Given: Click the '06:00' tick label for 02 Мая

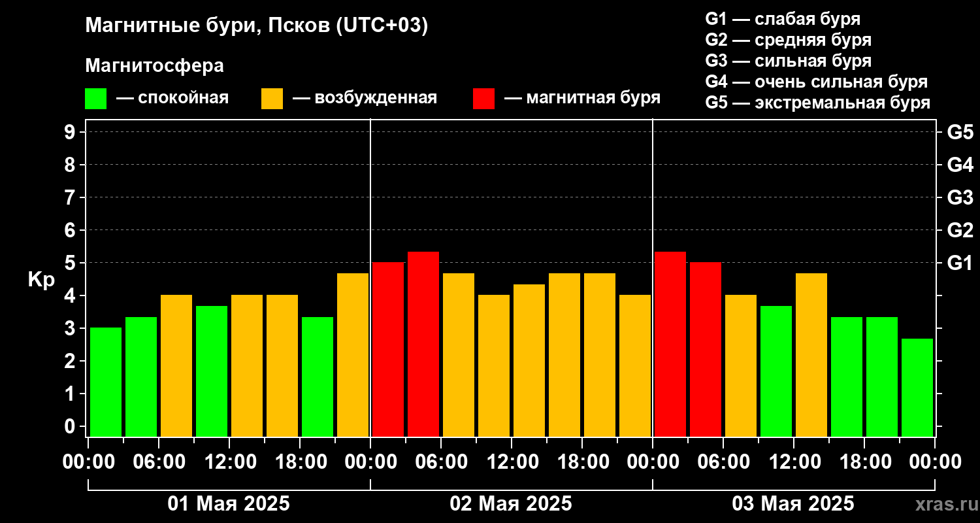Looking at the screenshot, I should pos(440,462).
